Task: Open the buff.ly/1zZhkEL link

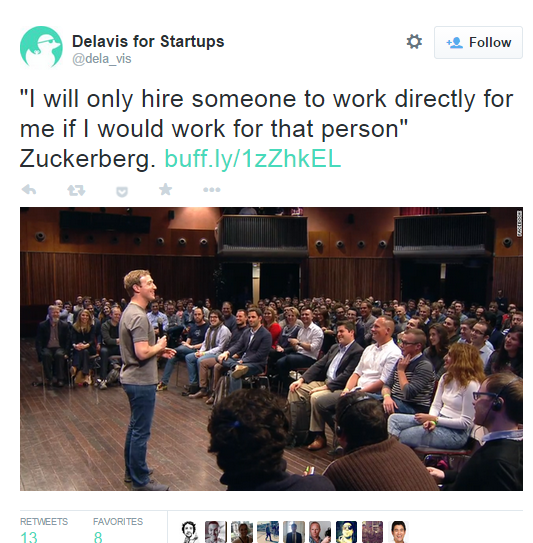Action: pos(253,159)
